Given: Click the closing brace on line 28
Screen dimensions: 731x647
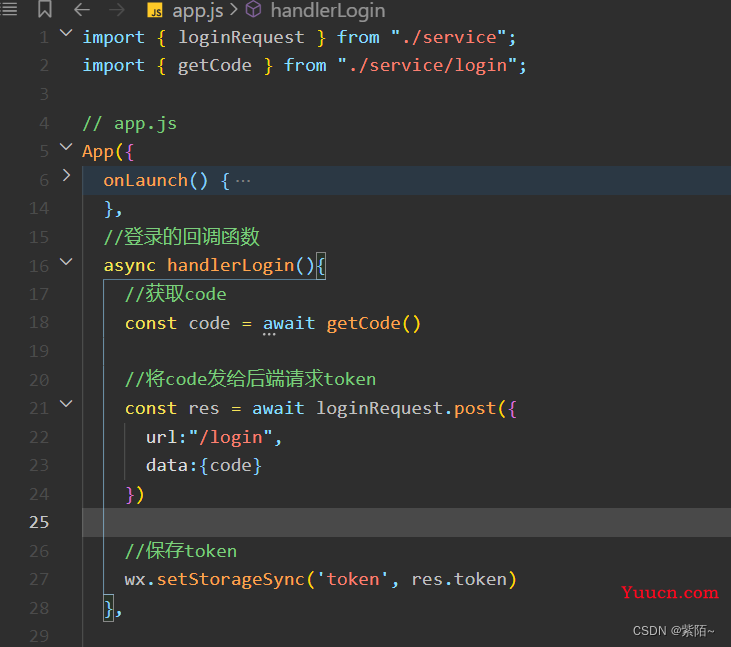Looking at the screenshot, I should click(x=109, y=608).
